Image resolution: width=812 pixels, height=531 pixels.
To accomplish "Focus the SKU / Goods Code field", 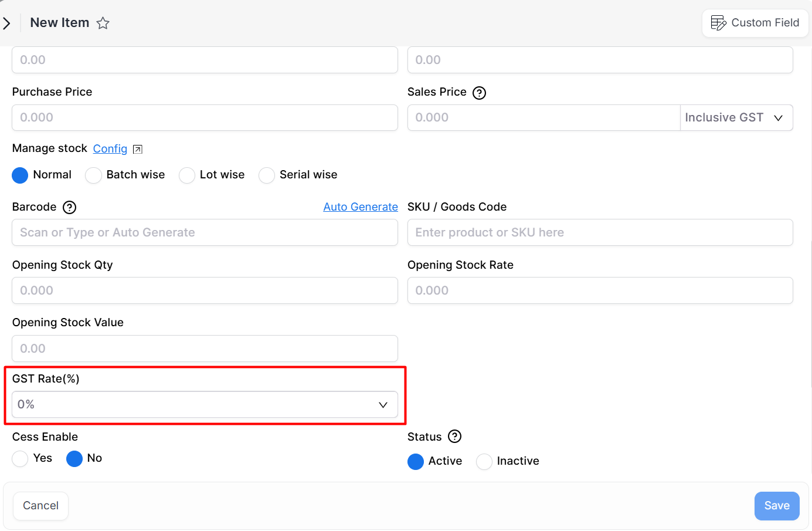I will tap(600, 233).
